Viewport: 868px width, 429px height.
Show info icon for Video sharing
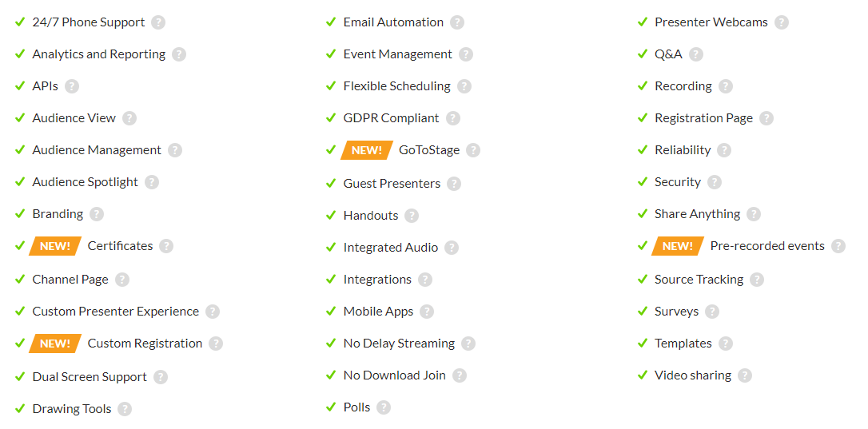(745, 375)
